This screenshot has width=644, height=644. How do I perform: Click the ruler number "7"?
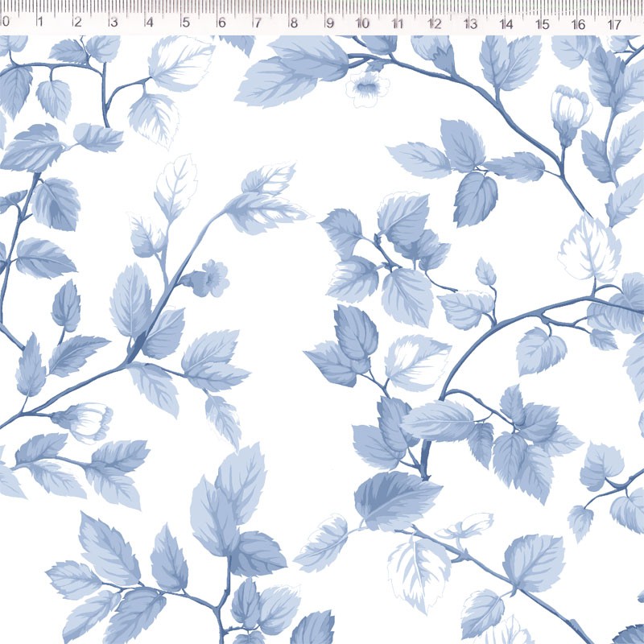click(x=258, y=23)
